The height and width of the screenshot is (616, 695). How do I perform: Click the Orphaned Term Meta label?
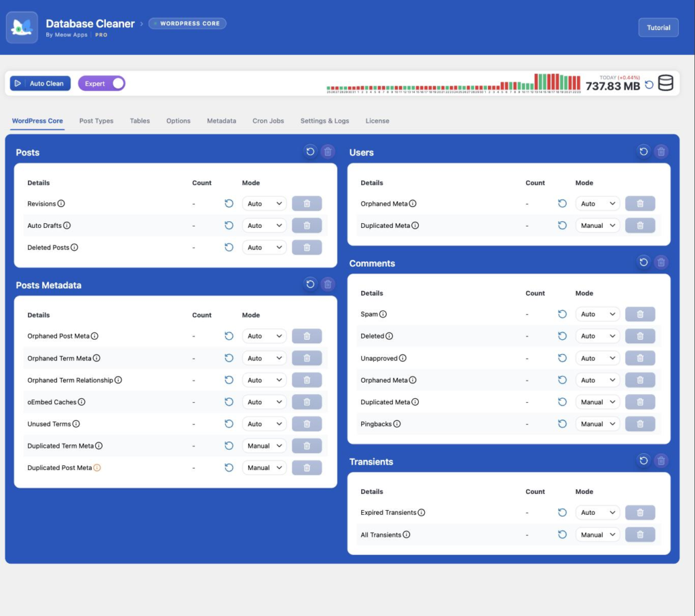(x=60, y=358)
